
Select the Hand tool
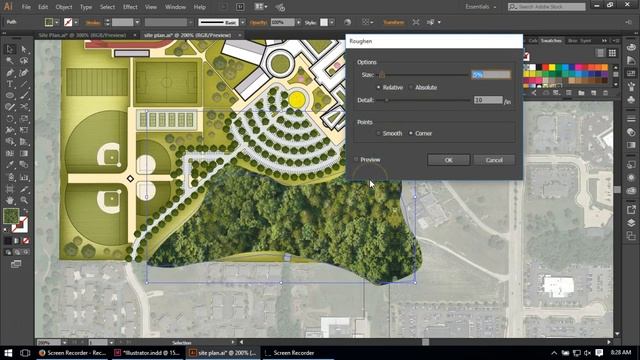(10, 200)
